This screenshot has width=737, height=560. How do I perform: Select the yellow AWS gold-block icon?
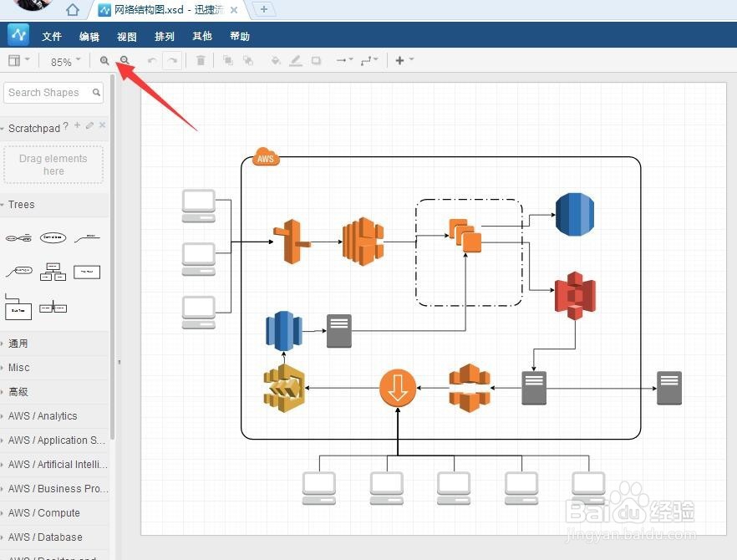click(x=284, y=388)
